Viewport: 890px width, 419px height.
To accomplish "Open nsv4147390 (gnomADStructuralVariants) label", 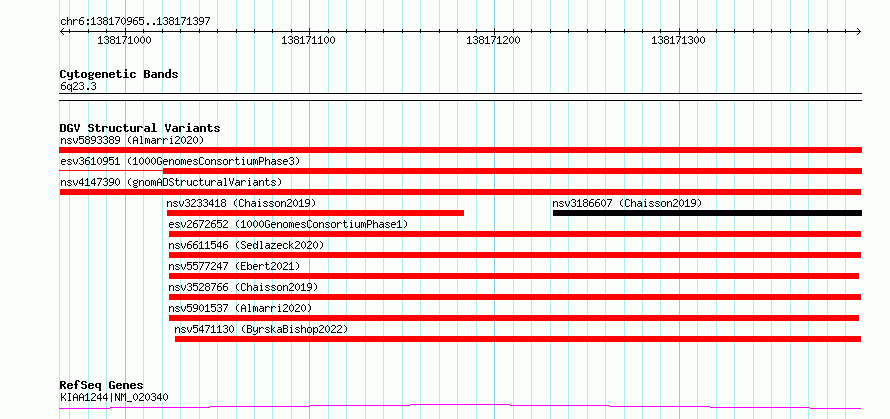I will pyautogui.click(x=171, y=182).
